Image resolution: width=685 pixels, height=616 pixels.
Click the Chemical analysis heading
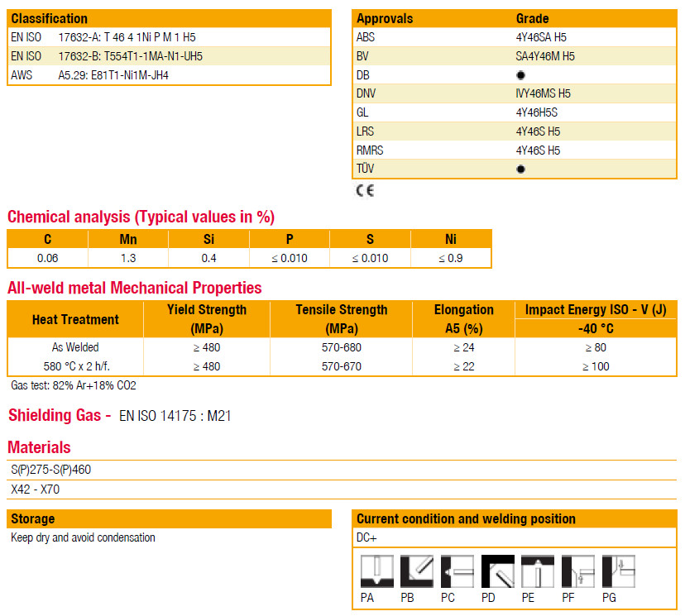click(141, 217)
